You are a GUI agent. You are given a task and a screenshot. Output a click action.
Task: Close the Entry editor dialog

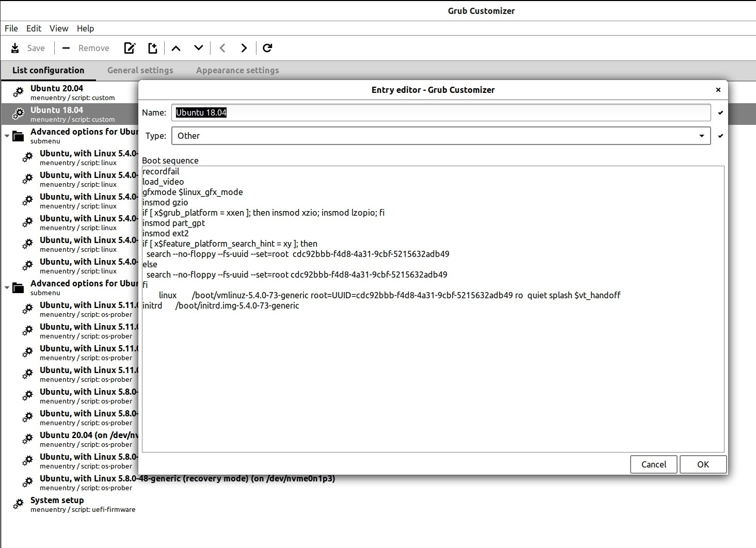point(718,90)
